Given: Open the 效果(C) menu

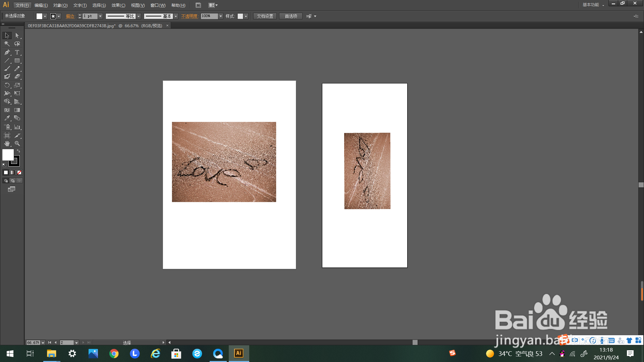Looking at the screenshot, I should click(x=118, y=5).
